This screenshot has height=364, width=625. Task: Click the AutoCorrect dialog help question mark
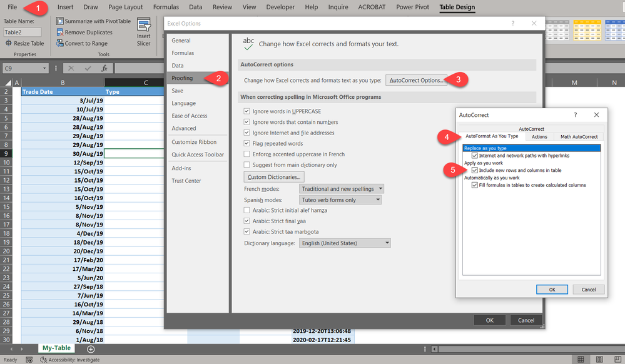[x=575, y=115]
